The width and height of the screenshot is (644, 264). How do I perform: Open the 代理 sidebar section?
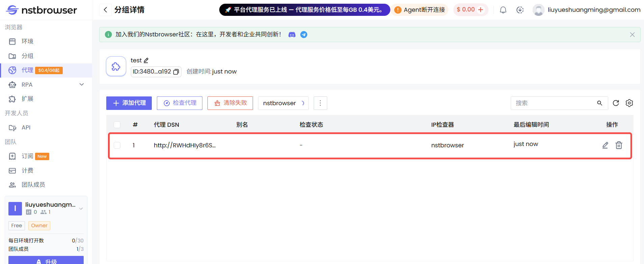click(x=46, y=70)
